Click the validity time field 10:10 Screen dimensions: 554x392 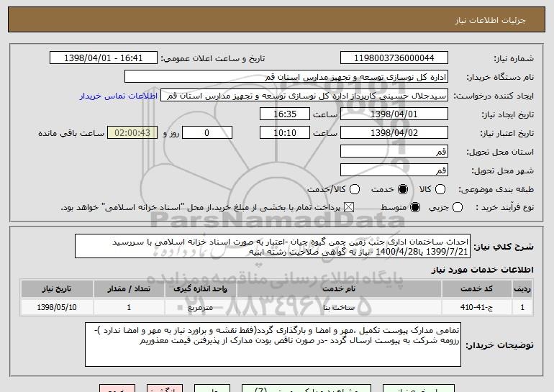coord(285,132)
